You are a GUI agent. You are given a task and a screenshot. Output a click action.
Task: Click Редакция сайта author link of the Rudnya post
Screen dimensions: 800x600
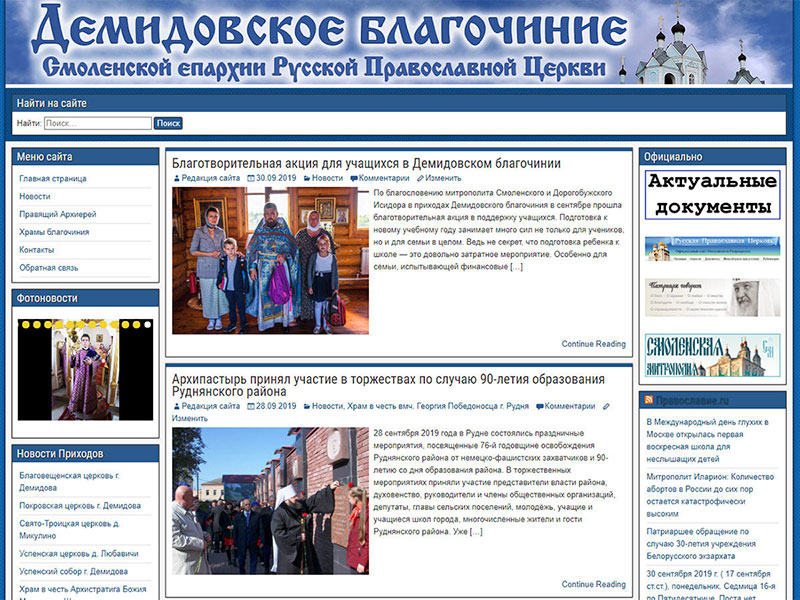point(211,407)
